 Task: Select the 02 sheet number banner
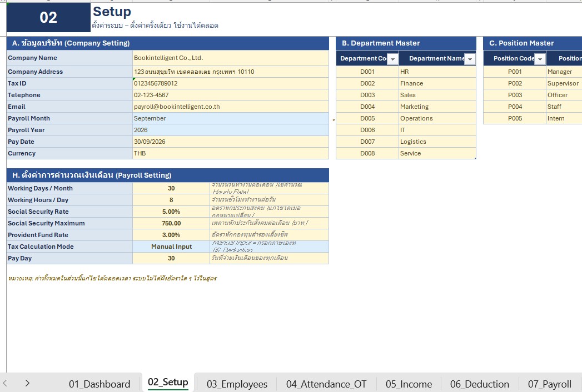pos(48,17)
